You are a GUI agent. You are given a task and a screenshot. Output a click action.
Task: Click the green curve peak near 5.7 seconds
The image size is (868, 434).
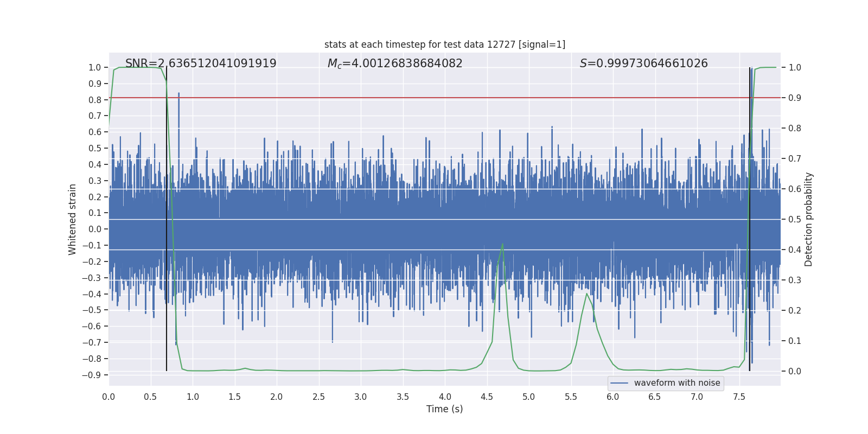[x=586, y=294]
